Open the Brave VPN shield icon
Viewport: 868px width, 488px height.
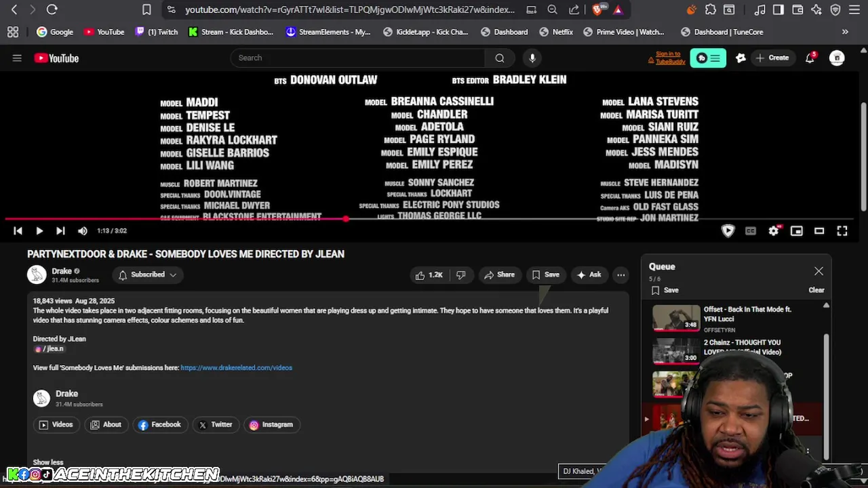(x=835, y=9)
